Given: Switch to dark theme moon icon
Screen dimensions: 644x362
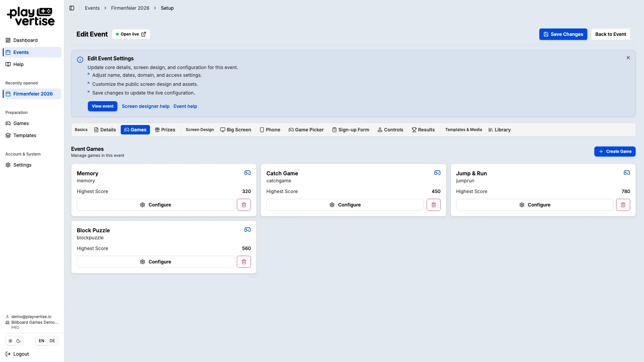Looking at the screenshot, I should point(18,341).
